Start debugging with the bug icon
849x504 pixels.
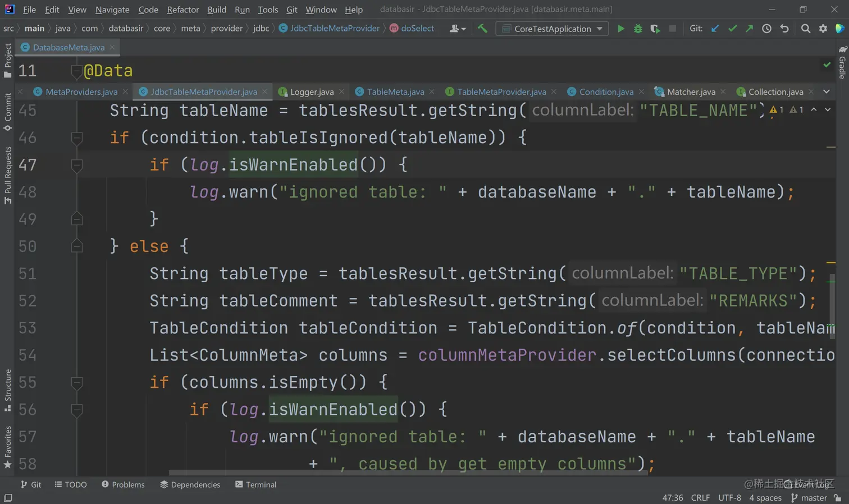pyautogui.click(x=638, y=29)
